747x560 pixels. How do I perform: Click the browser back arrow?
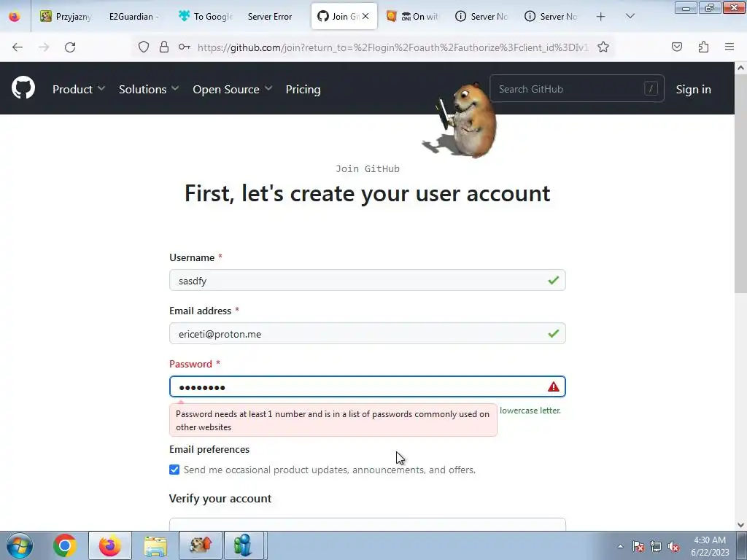pos(18,47)
